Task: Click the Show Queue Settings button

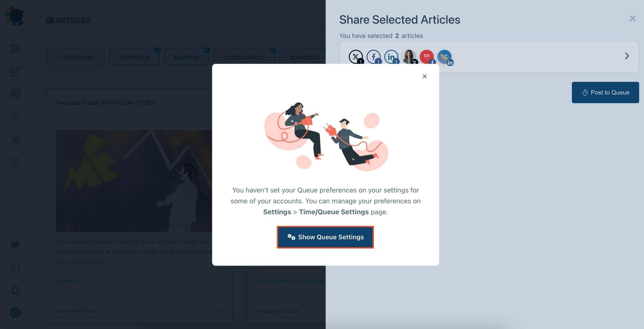Action: click(326, 237)
